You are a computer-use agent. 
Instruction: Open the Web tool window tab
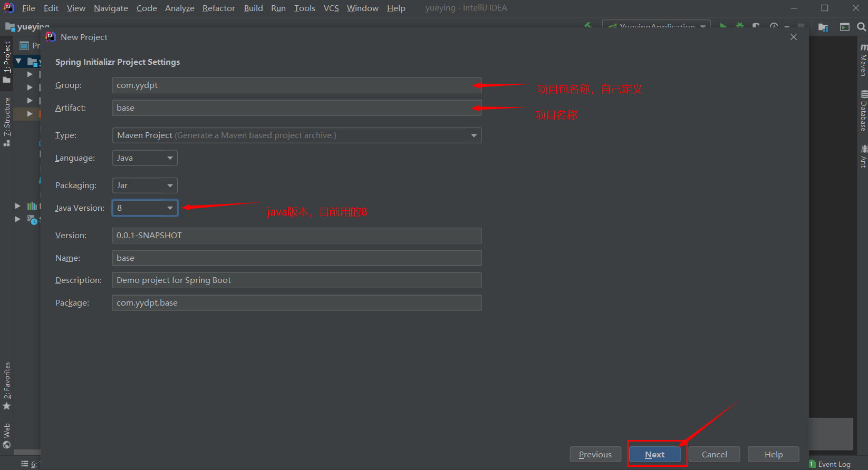7,435
